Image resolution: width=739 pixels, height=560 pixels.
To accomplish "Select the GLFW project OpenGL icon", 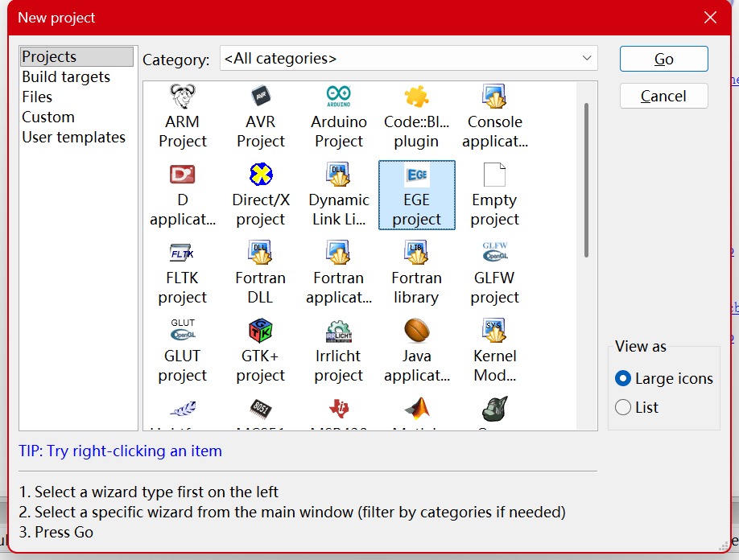I will 494,253.
